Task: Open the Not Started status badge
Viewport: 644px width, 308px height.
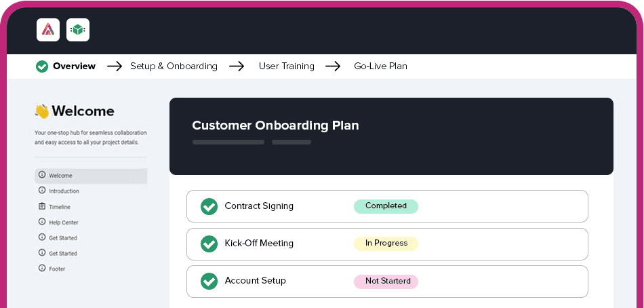Action: (386, 282)
